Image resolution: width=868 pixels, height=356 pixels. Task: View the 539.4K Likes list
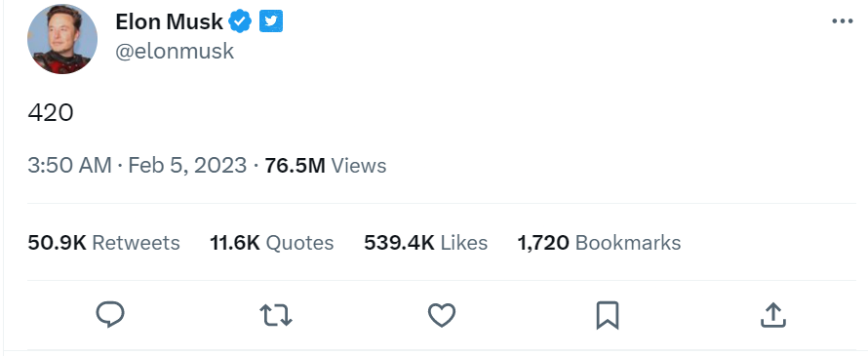(x=425, y=243)
